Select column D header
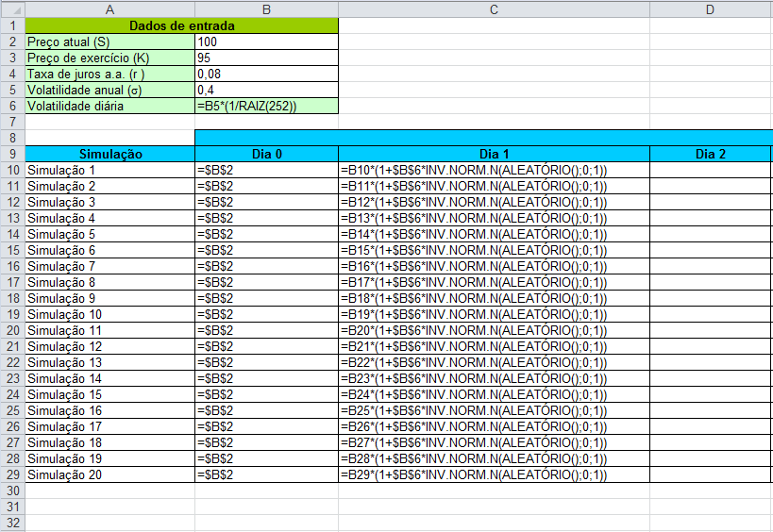Screen dimensions: 773x532 (x=710, y=9)
